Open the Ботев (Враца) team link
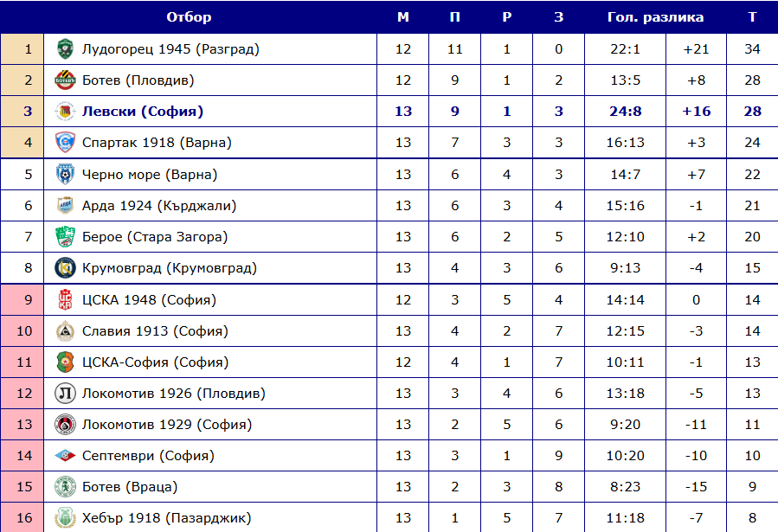This screenshot has height=532, width=778. click(x=130, y=487)
